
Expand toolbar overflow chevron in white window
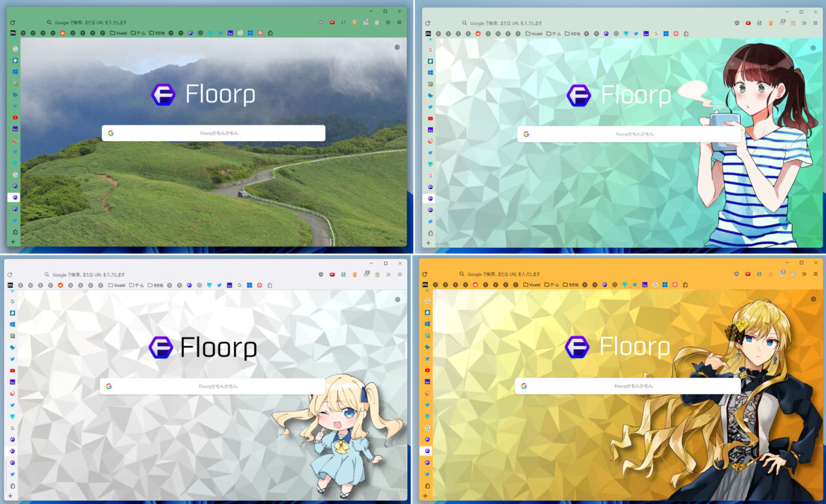(388, 275)
